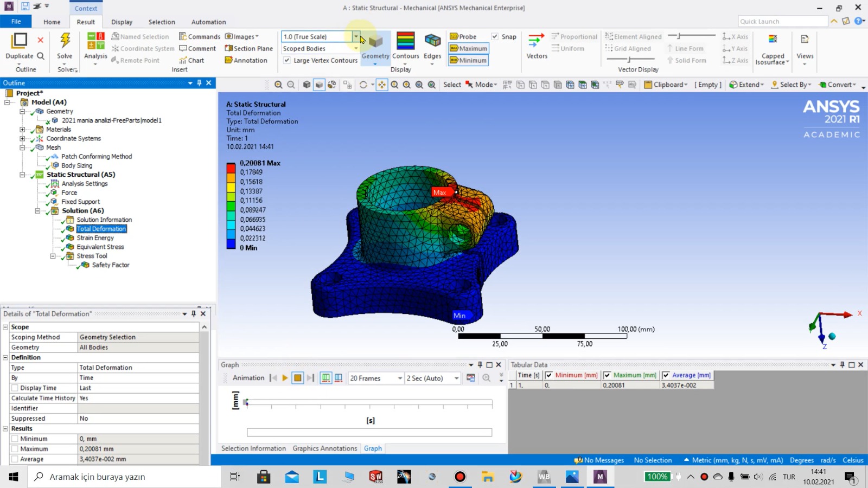
Task: Switch to the Home ribbon tab
Action: [52, 22]
